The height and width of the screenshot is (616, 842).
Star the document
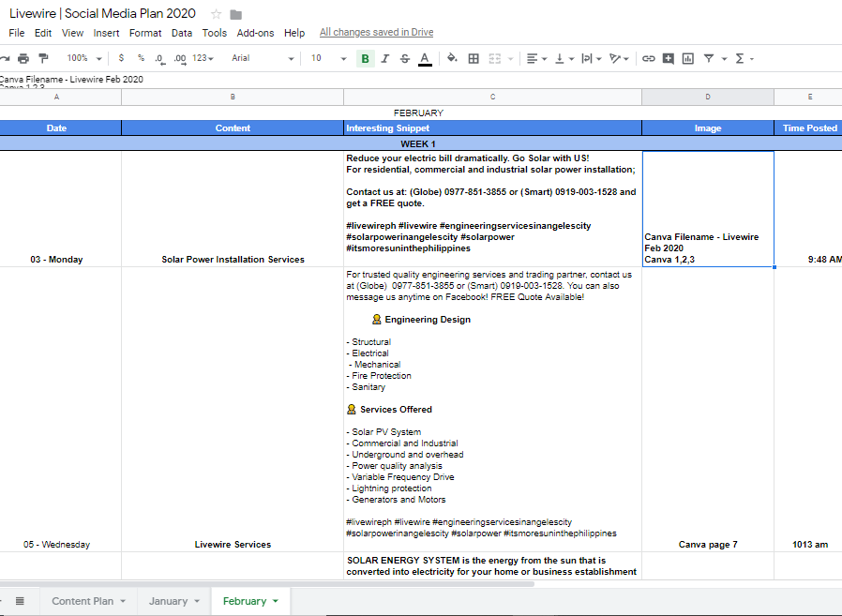(x=217, y=14)
